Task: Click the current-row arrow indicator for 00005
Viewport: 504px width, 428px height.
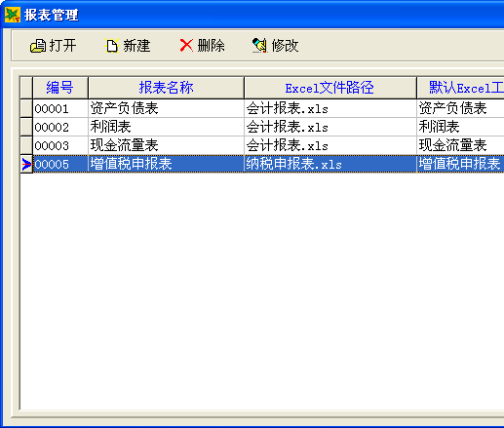Action: [26, 164]
